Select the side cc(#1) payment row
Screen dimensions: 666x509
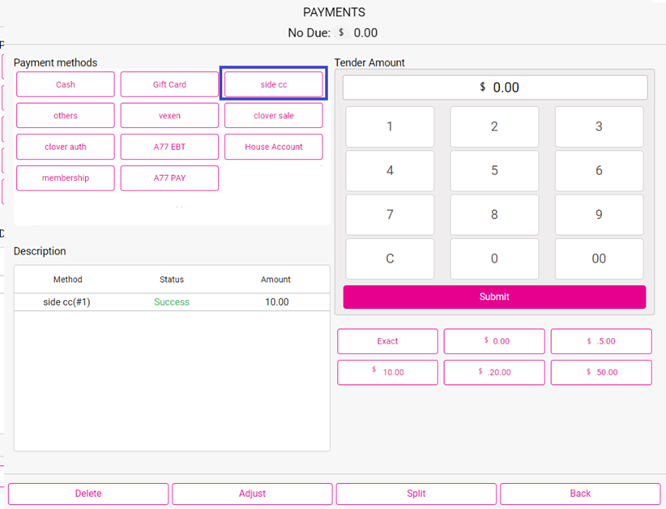click(x=171, y=302)
